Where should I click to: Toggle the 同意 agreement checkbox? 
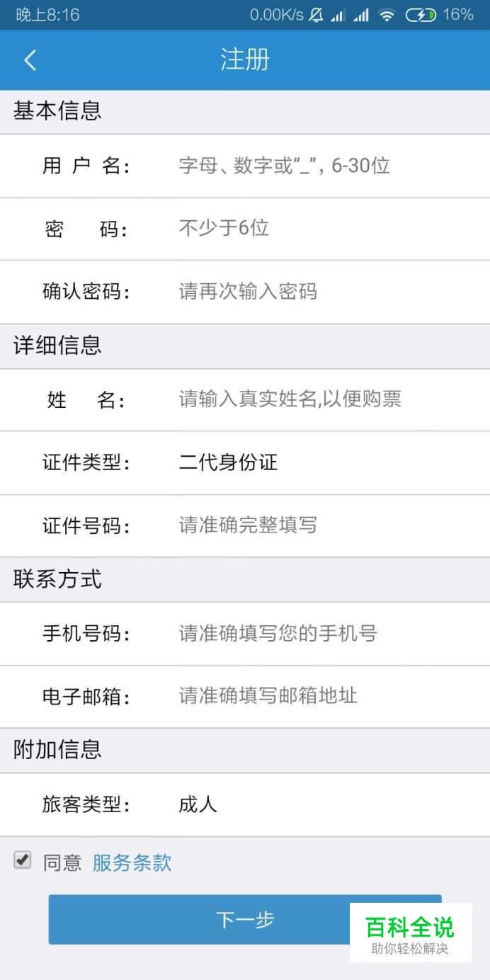(x=23, y=860)
